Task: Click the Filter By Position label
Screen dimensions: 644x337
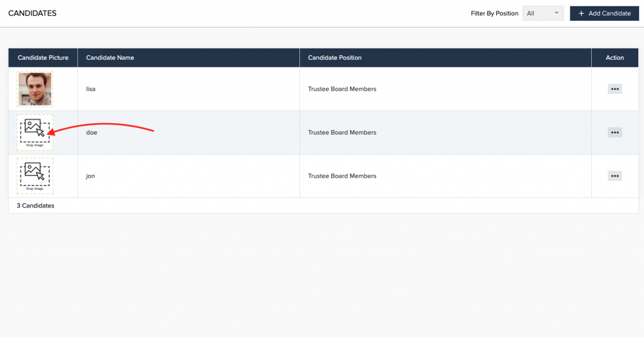Action: (x=494, y=14)
